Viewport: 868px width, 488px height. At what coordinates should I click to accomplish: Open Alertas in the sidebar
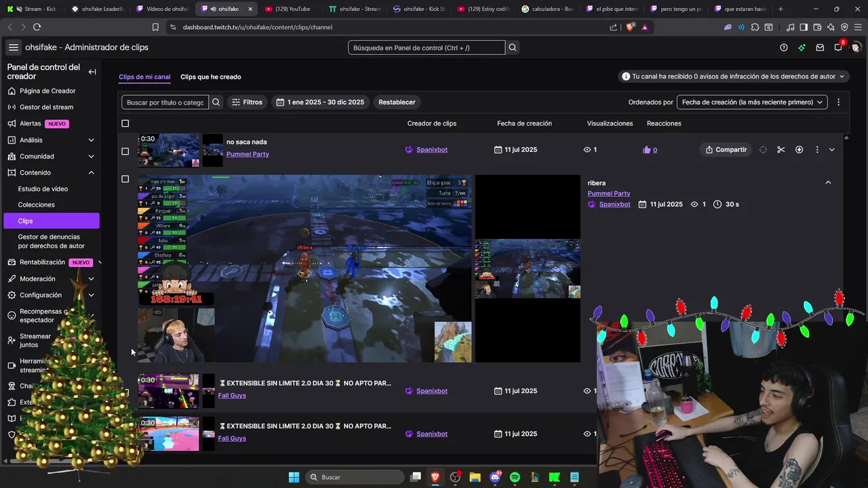click(x=31, y=124)
